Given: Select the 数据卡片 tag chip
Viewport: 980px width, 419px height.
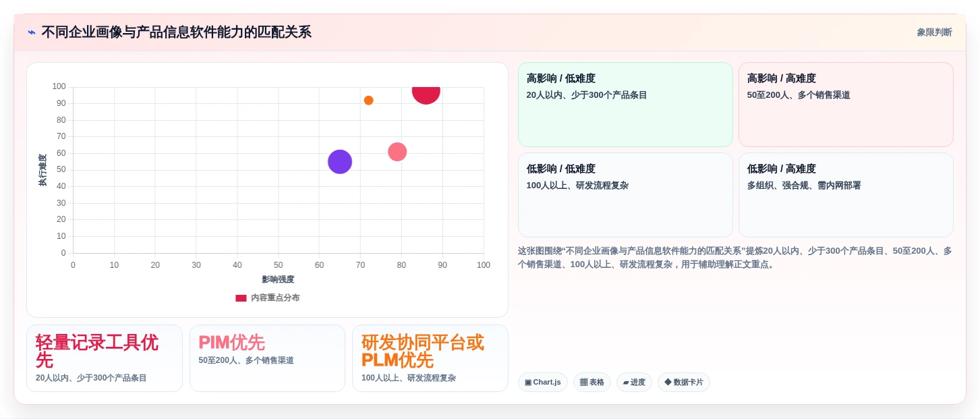Looking at the screenshot, I should coord(684,383).
